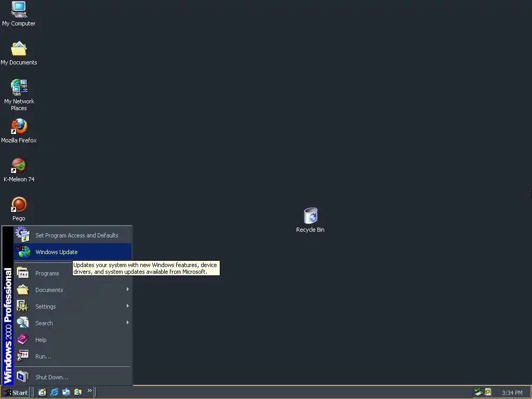Screen dimensions: 532x399
Task: Click the Help book icon in Start menu
Action: (x=23, y=339)
